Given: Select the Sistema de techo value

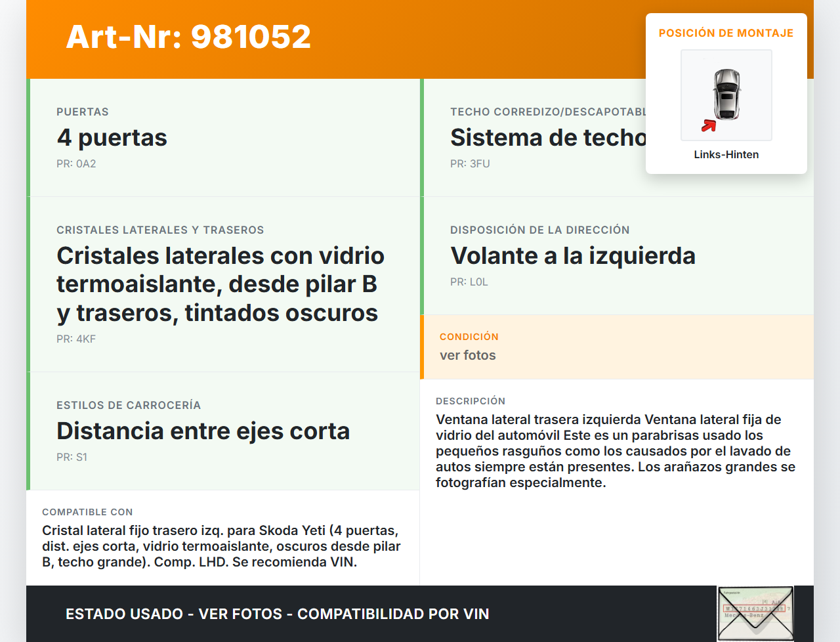Looking at the screenshot, I should click(x=548, y=138).
